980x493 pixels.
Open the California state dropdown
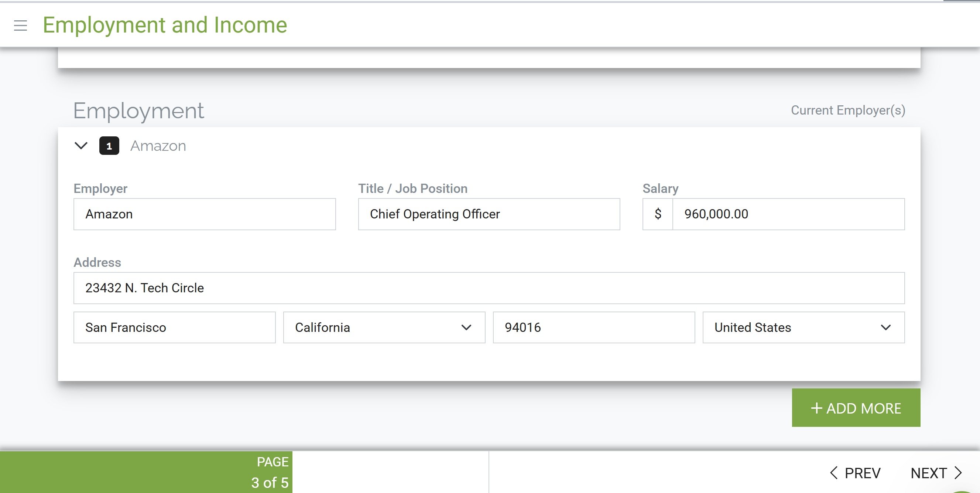click(x=384, y=328)
